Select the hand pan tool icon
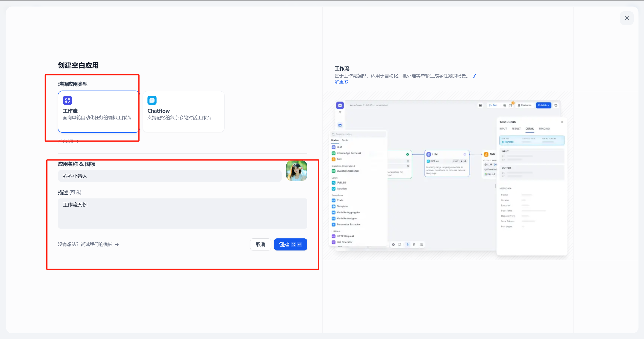The image size is (644, 339). [414, 244]
